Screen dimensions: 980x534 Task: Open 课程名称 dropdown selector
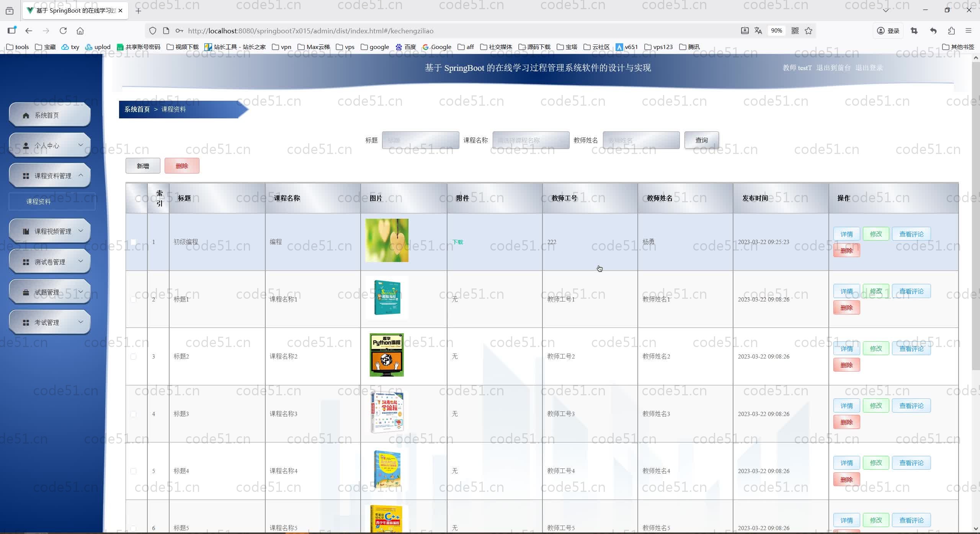(x=531, y=140)
